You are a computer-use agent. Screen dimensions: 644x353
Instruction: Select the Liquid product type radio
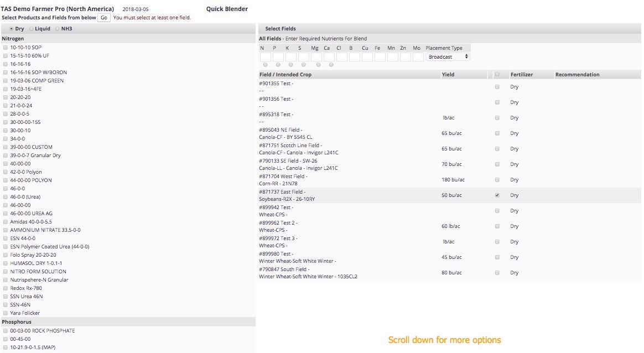tap(31, 29)
